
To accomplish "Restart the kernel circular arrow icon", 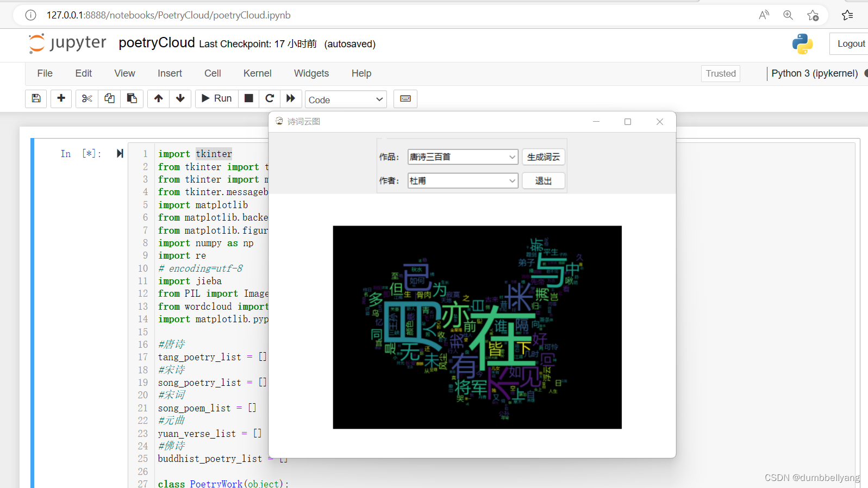I will 269,98.
